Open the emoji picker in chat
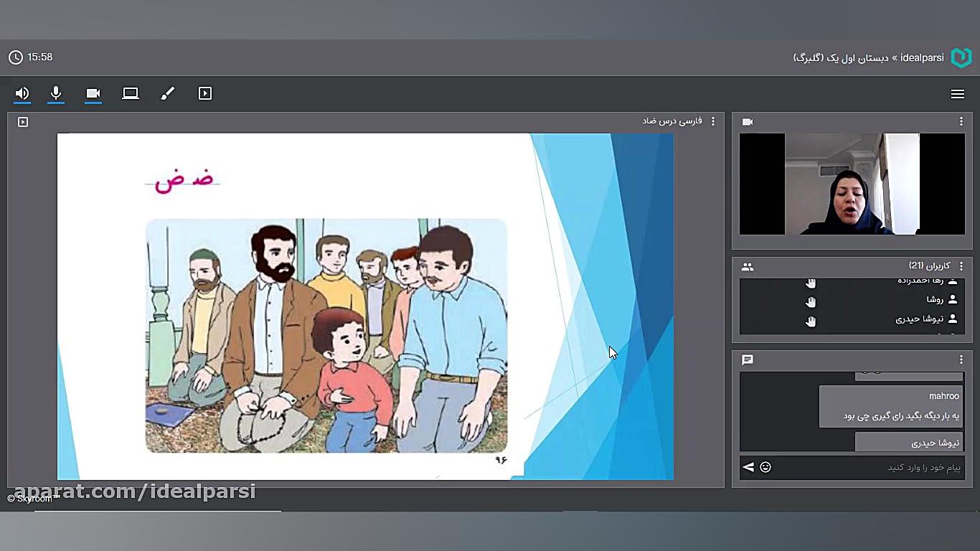This screenshot has height=551, width=980. click(x=765, y=467)
